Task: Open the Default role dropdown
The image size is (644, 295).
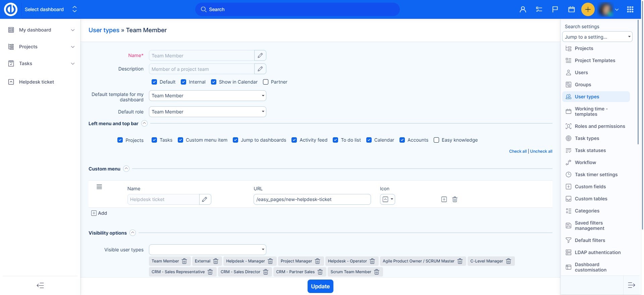Action: [x=207, y=112]
